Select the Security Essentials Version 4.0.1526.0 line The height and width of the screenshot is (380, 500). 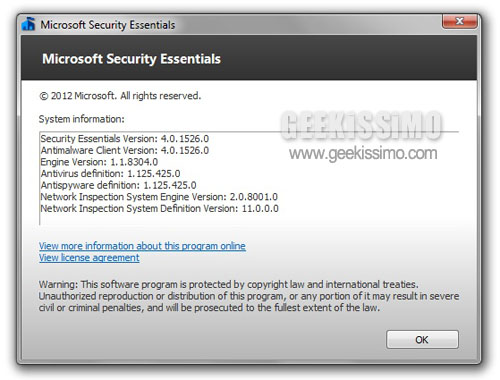pyautogui.click(x=125, y=138)
